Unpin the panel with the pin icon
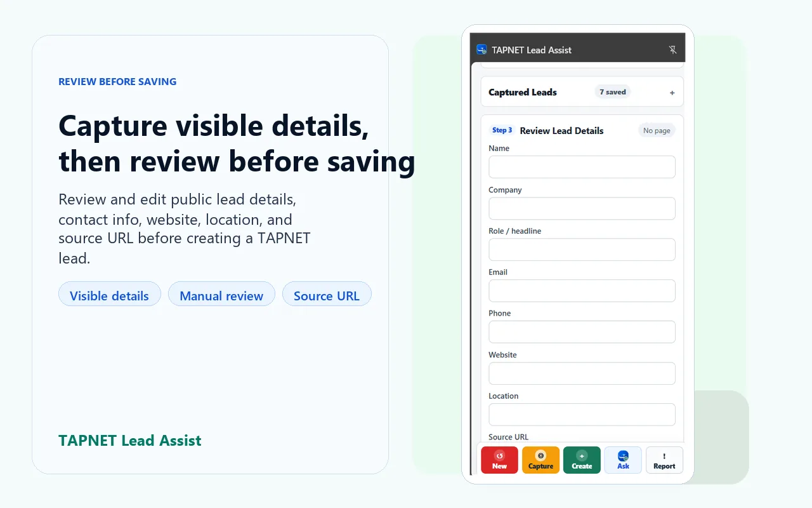Image resolution: width=812 pixels, height=508 pixels. click(672, 50)
